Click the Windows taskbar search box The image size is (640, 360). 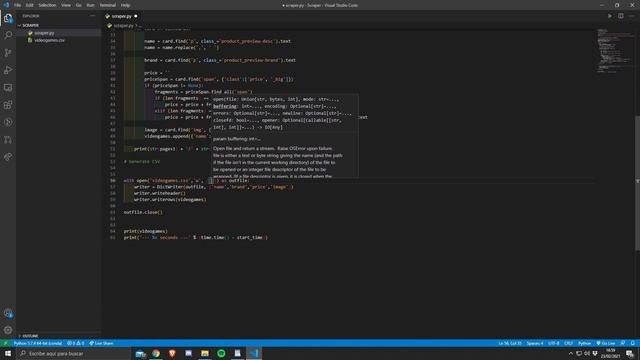click(73, 353)
